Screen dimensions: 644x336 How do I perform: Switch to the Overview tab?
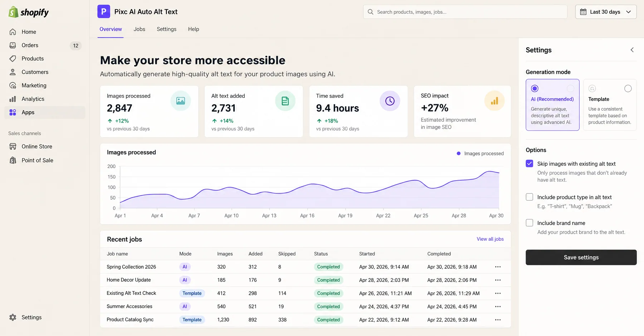111,29
